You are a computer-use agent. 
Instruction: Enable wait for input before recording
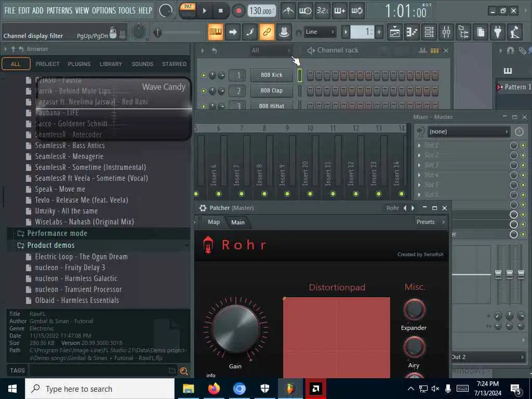click(x=305, y=11)
